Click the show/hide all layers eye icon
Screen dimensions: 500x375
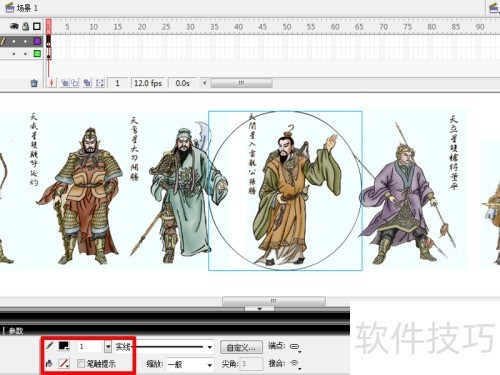tap(14, 26)
